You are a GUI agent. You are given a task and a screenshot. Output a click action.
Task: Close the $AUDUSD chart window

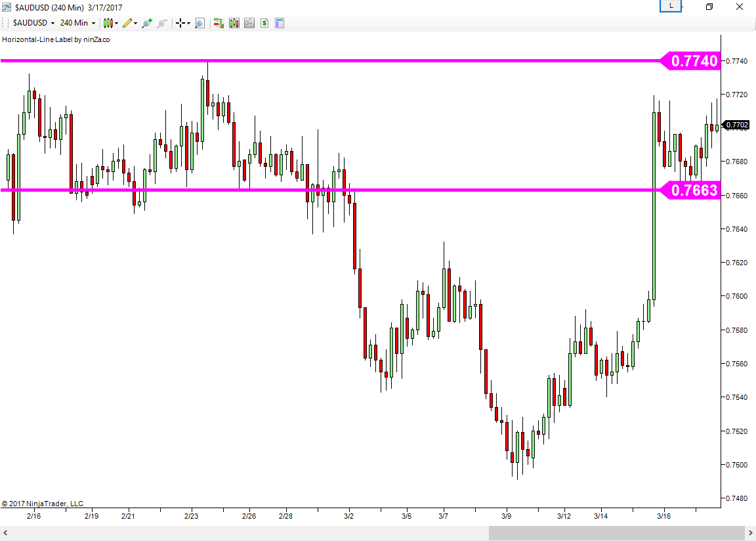click(x=740, y=7)
